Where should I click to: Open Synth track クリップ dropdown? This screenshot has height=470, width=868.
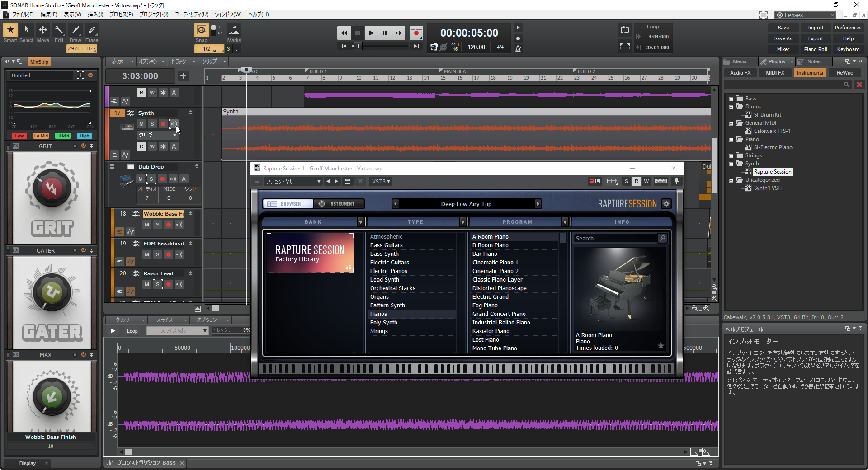pyautogui.click(x=157, y=135)
